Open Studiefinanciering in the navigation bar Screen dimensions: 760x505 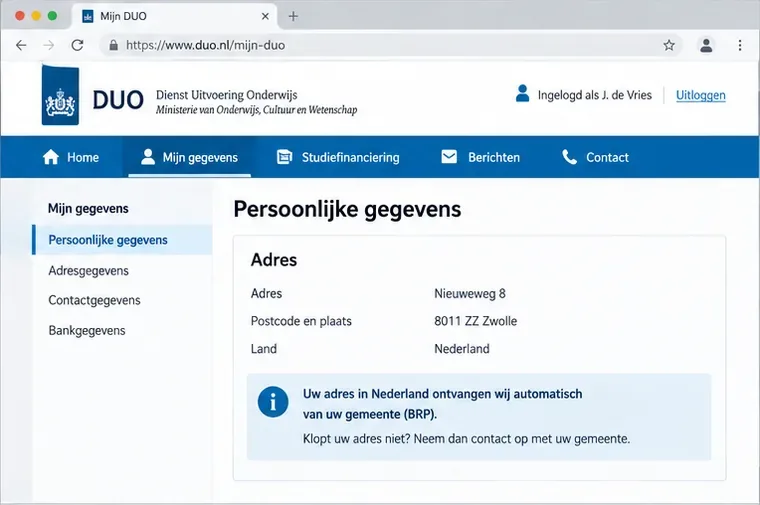pos(338,157)
